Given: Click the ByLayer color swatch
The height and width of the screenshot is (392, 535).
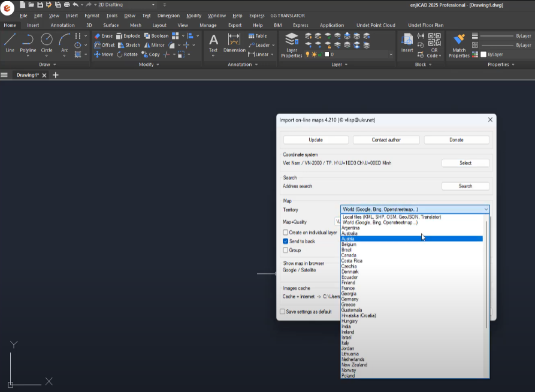Looking at the screenshot, I should coord(484,55).
